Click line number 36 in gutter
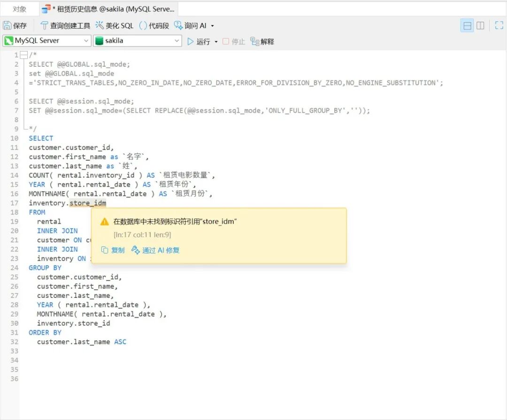 tap(14, 379)
